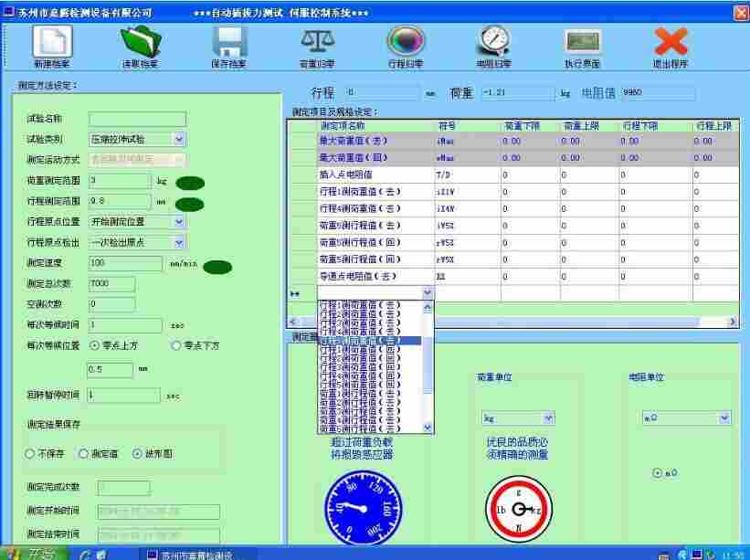Click the Windows 开始 Start button

35,554
